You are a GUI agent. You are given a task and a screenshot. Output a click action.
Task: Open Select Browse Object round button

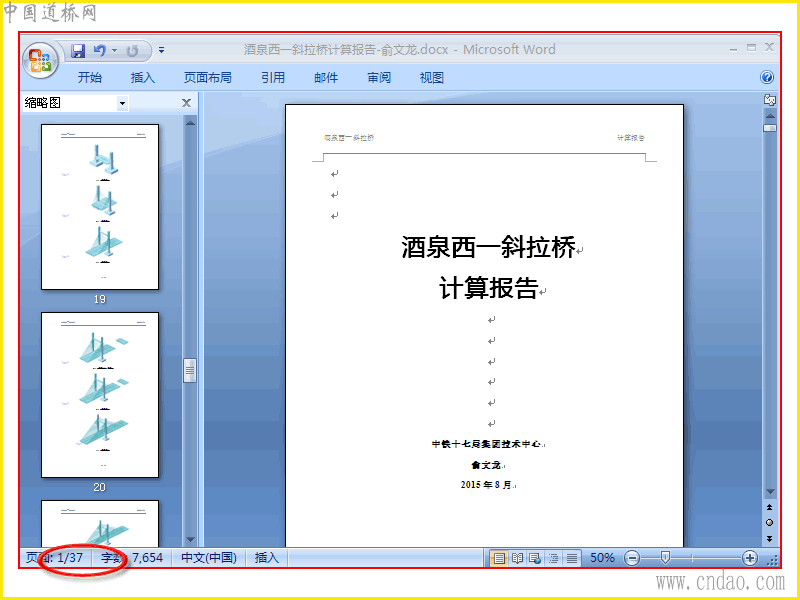point(769,522)
